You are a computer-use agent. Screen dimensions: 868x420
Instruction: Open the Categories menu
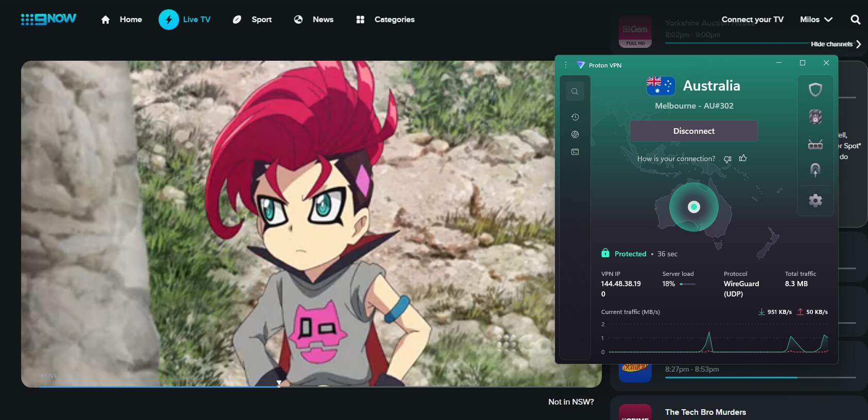tap(385, 20)
